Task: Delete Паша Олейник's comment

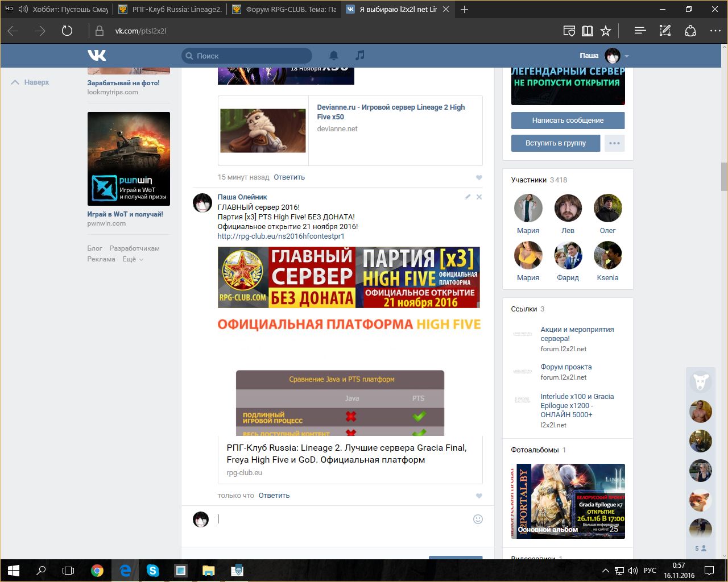Action: click(479, 197)
